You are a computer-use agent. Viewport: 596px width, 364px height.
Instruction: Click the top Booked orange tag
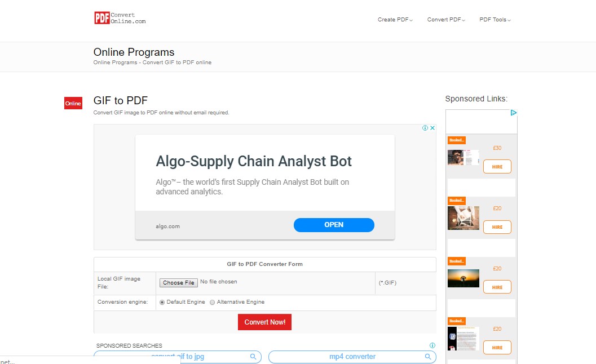(x=457, y=140)
